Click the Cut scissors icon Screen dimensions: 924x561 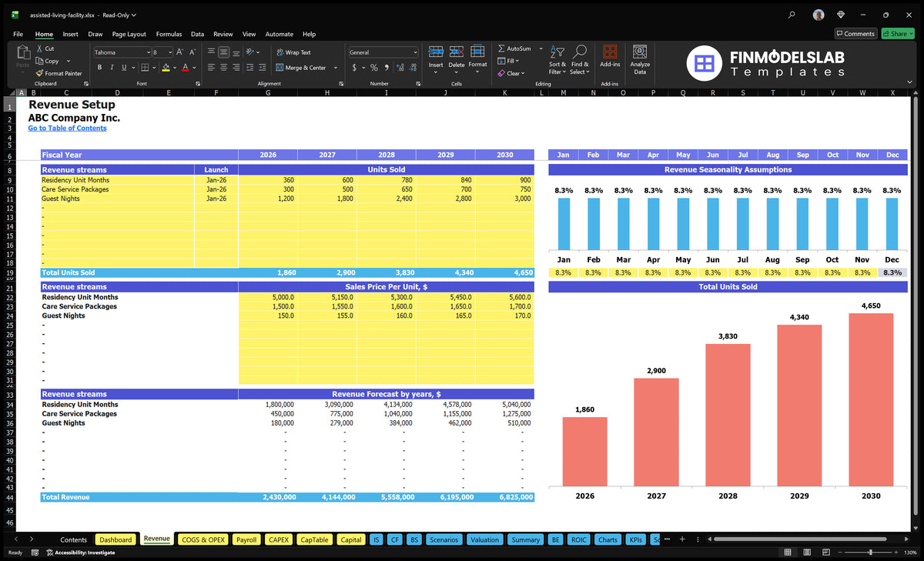[x=39, y=48]
